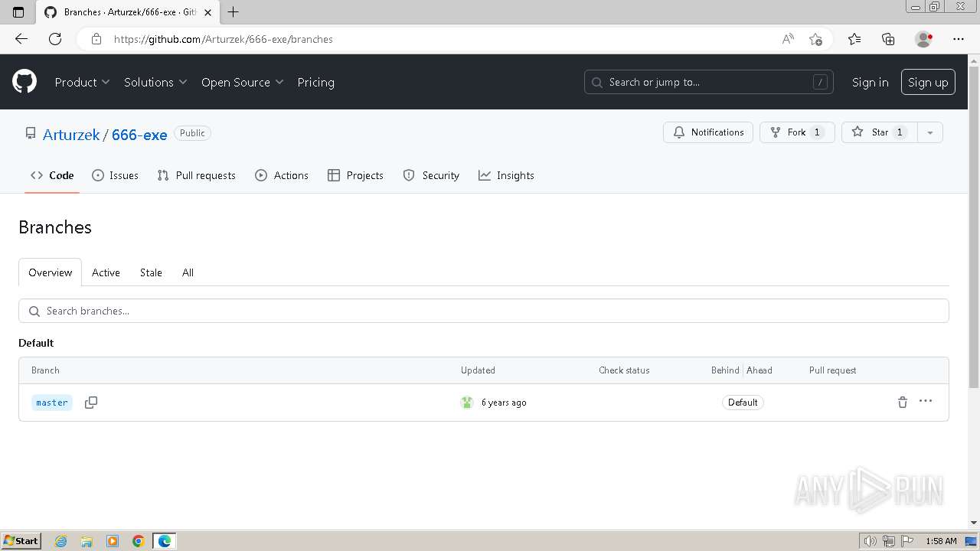Click the Sign up button
980x551 pixels.
[928, 82]
